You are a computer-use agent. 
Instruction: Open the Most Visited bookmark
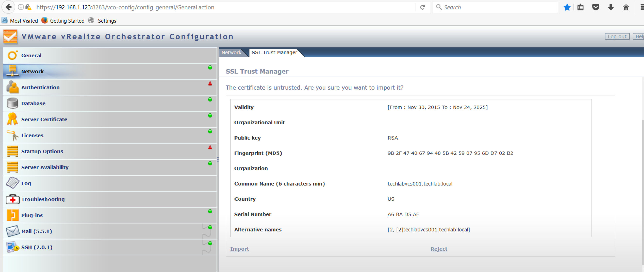click(x=20, y=20)
